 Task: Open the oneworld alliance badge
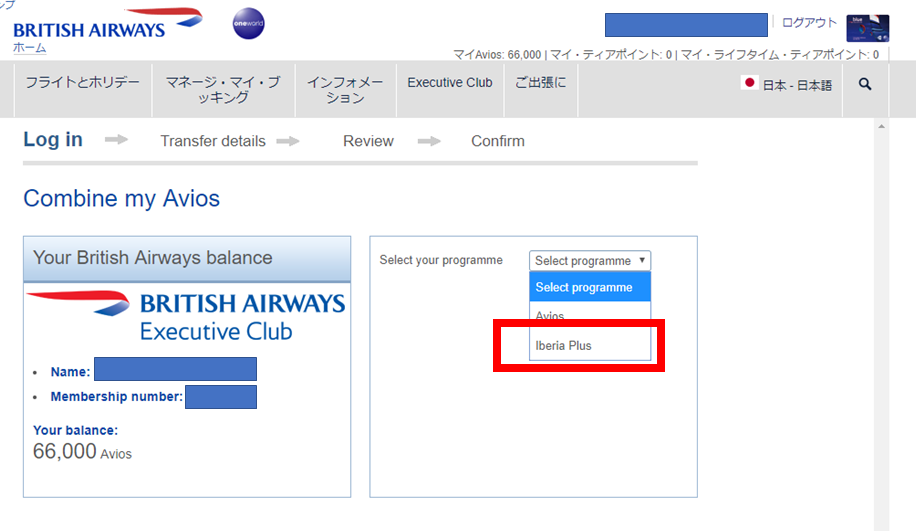(x=248, y=23)
